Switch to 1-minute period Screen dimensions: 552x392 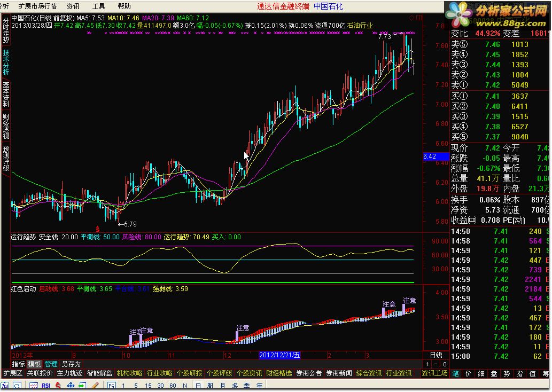coord(123,386)
